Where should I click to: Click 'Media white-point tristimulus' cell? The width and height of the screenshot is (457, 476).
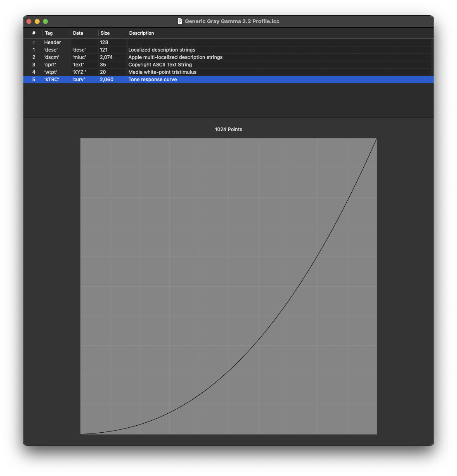pos(162,72)
